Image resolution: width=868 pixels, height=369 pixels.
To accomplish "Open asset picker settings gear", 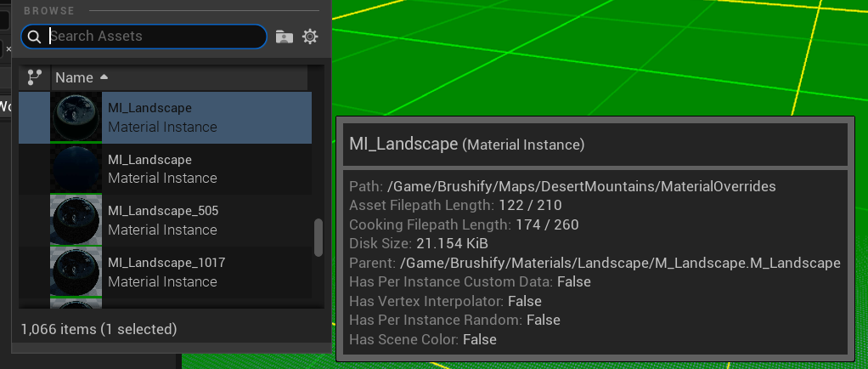I will click(310, 37).
